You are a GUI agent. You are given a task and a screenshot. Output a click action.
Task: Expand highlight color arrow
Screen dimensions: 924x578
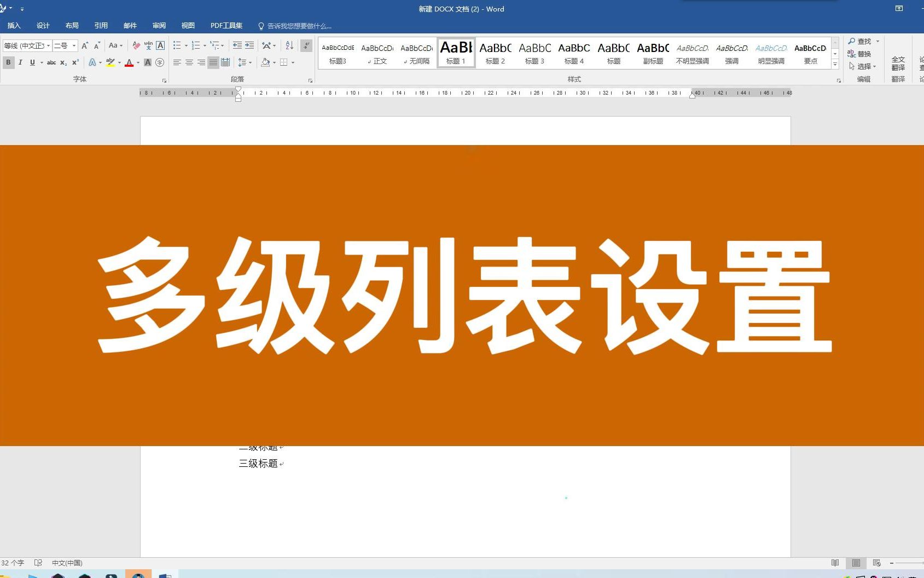coord(119,62)
